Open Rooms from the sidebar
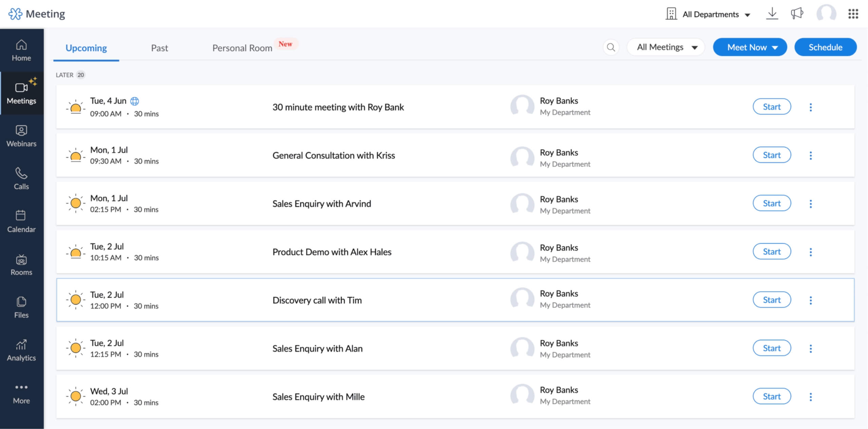 pos(21,264)
